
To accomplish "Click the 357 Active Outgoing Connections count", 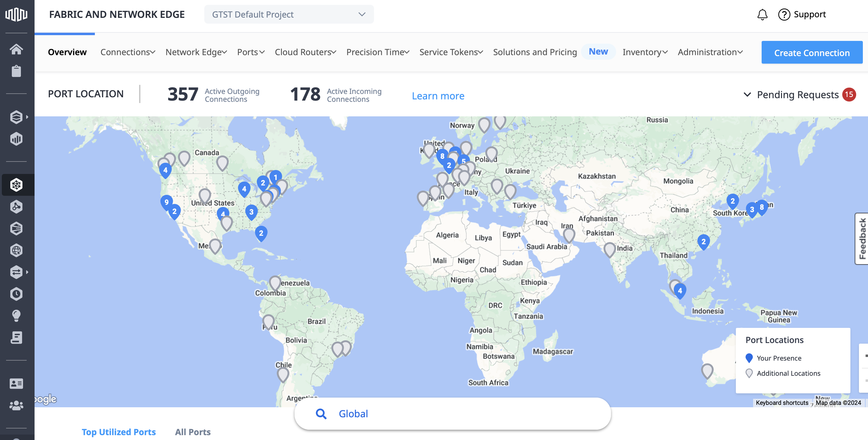I will [x=183, y=94].
